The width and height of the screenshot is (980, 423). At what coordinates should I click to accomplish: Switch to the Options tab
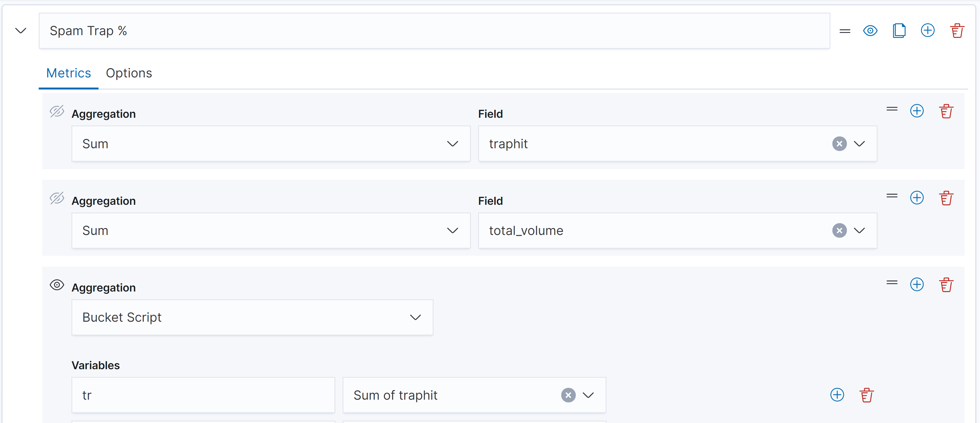tap(129, 73)
